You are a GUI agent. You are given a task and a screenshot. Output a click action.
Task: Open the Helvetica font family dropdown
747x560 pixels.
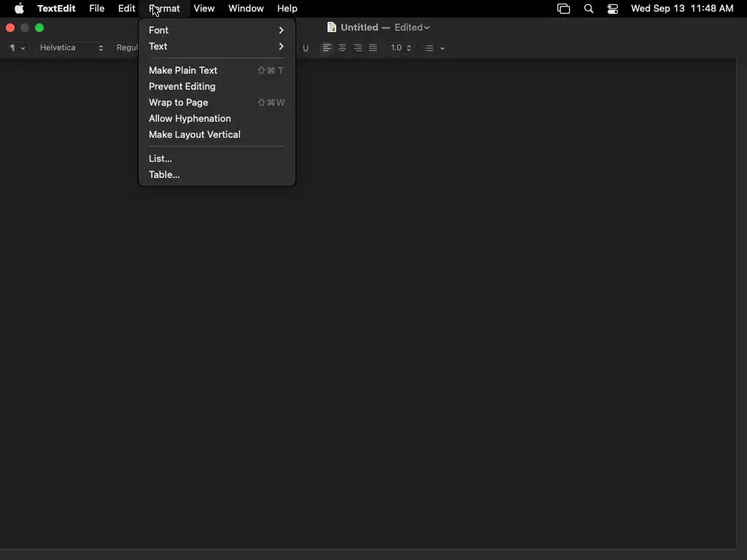(71, 47)
